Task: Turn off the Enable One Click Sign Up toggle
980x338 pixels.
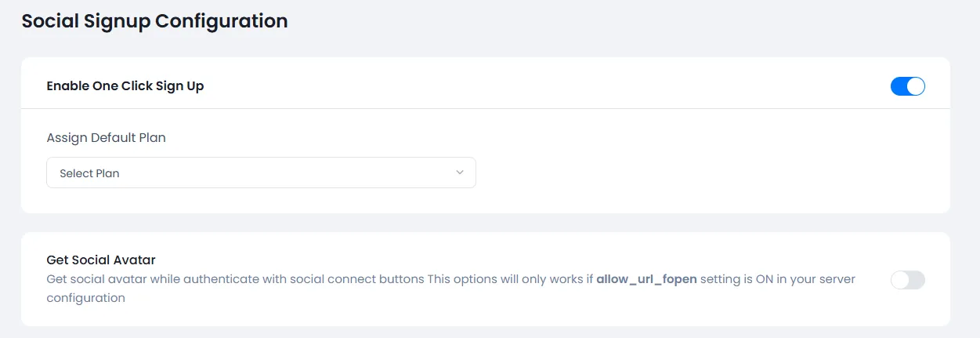Action: pos(907,86)
